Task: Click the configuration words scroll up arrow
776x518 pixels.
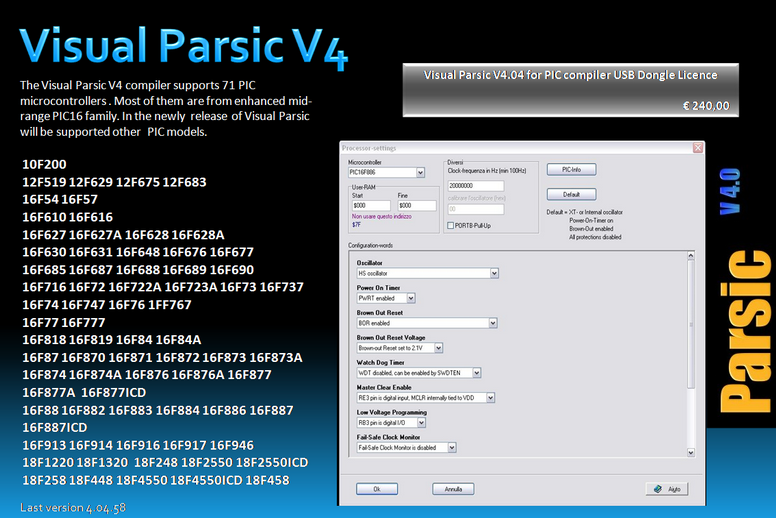Action: (x=691, y=255)
